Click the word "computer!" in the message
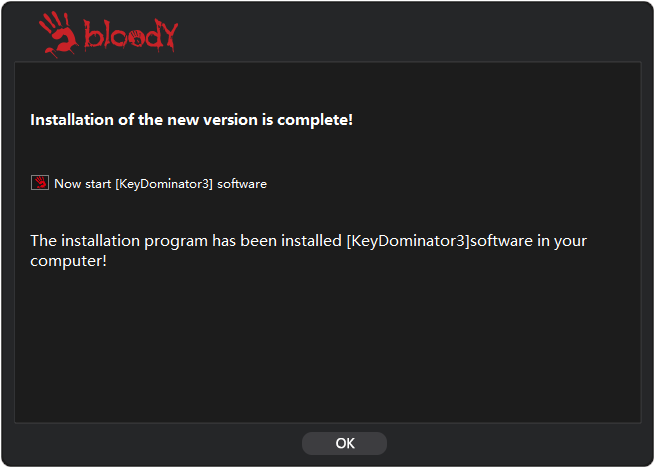Screen dimensions: 655x468 [68, 261]
